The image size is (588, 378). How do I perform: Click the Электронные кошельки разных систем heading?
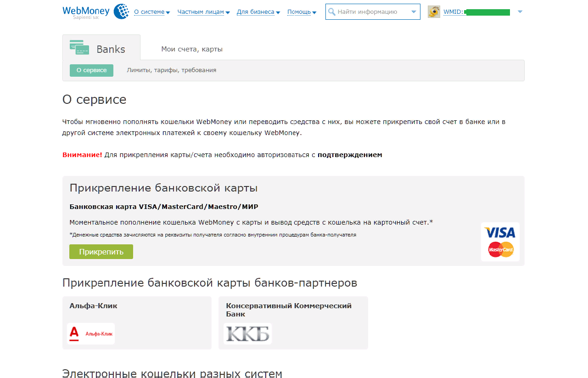172,373
